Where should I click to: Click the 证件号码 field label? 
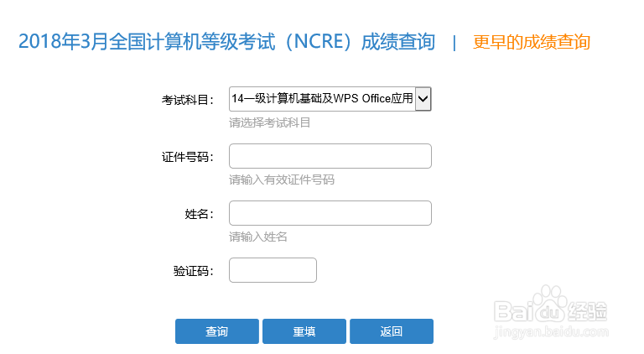[188, 157]
